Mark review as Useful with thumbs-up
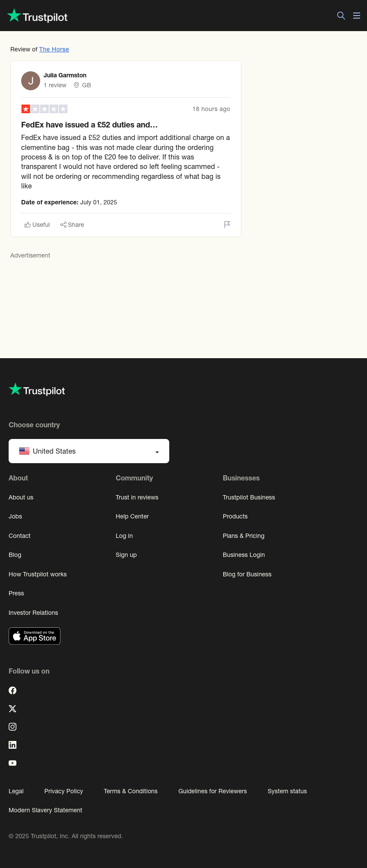The height and width of the screenshot is (868, 367). pyautogui.click(x=37, y=225)
